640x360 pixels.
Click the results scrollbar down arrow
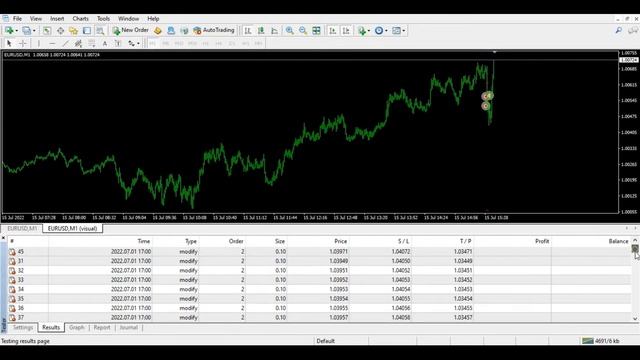pyautogui.click(x=635, y=319)
